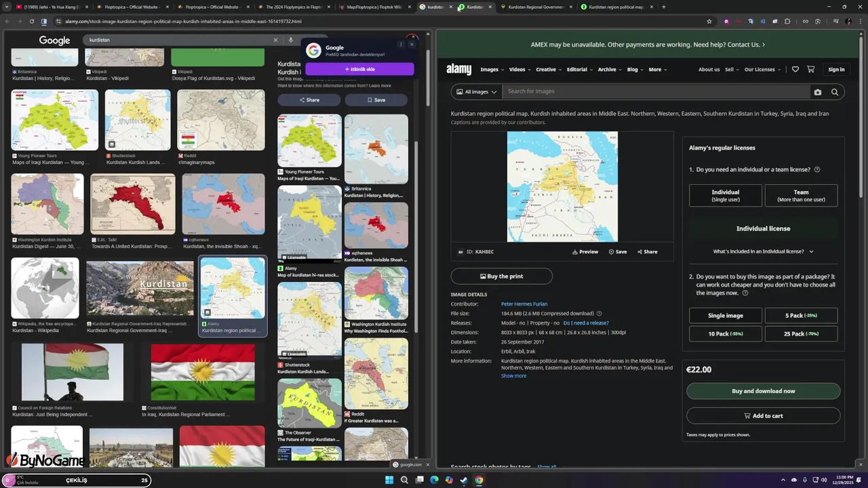
Task: Open the All images filter dropdown
Action: [476, 92]
